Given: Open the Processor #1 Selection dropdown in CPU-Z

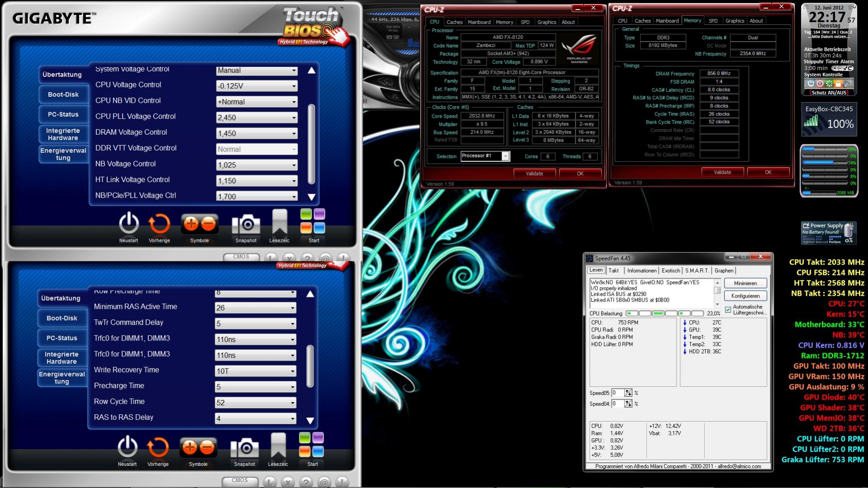Looking at the screenshot, I should tap(485, 156).
